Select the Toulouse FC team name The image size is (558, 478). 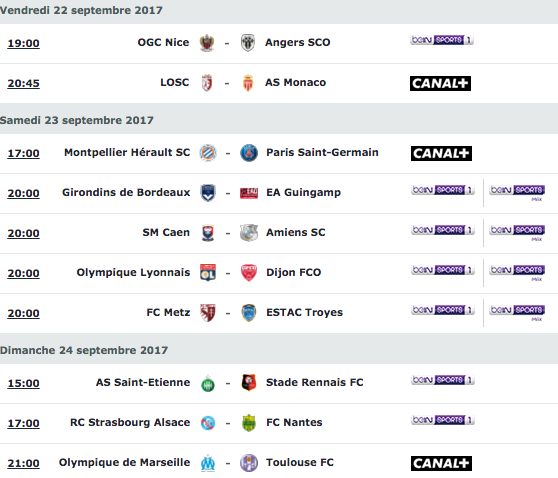[x=300, y=462]
